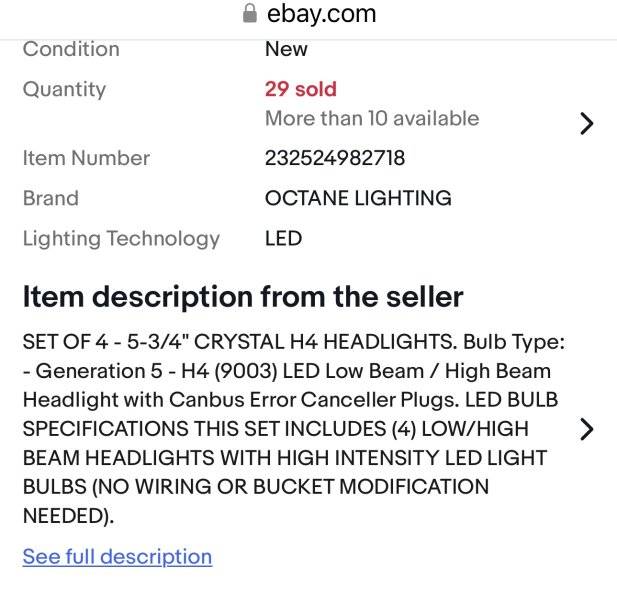Select the New condition value
Viewport: 617px width, 600px height.
(286, 49)
